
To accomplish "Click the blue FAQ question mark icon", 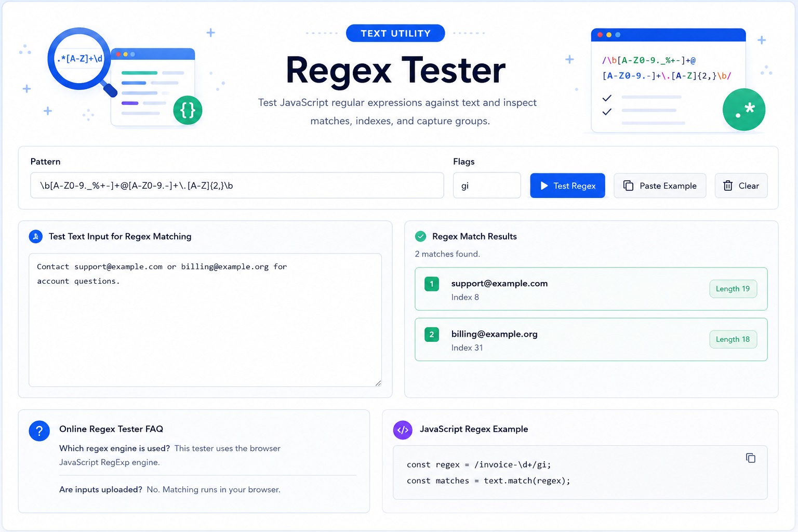I will tap(39, 431).
